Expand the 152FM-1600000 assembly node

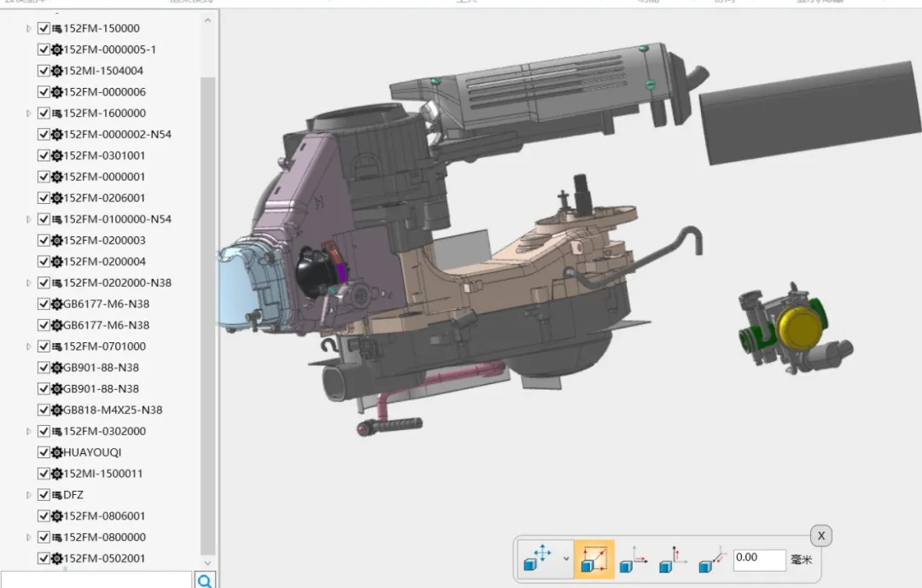(29, 114)
